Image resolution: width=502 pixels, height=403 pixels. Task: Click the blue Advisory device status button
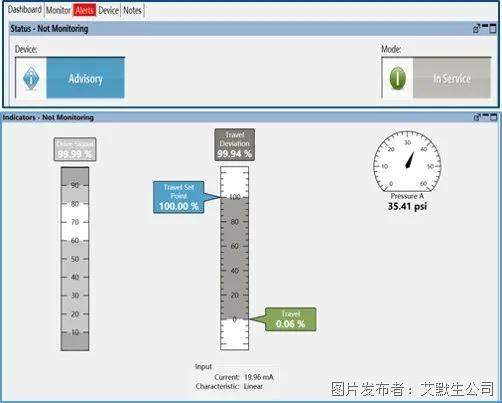[x=85, y=78]
